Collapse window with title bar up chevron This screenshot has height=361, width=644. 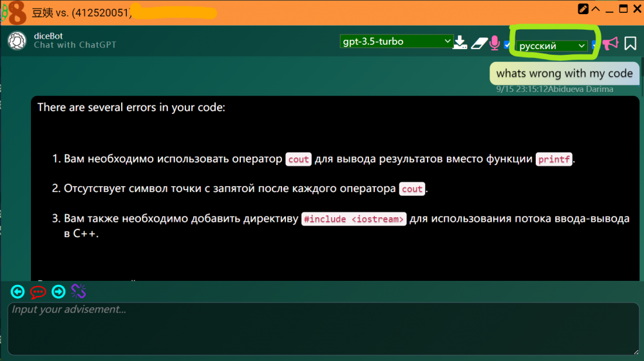596,9
